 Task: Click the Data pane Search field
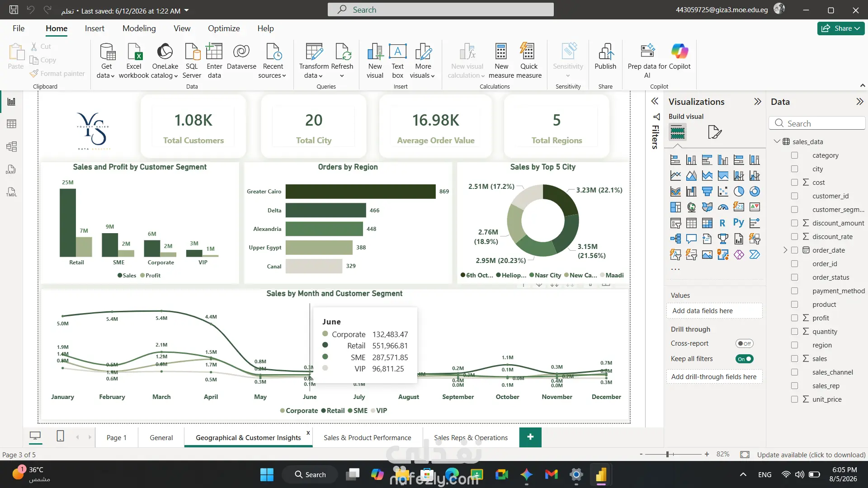(x=817, y=123)
